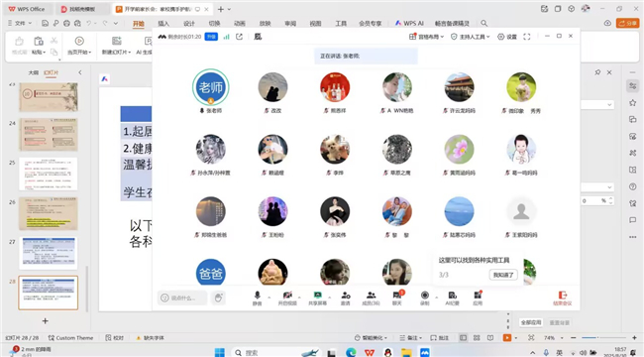Click the WPS save icon in quick toolbar
This screenshot has height=357, width=644.
pyautogui.click(x=46, y=23)
